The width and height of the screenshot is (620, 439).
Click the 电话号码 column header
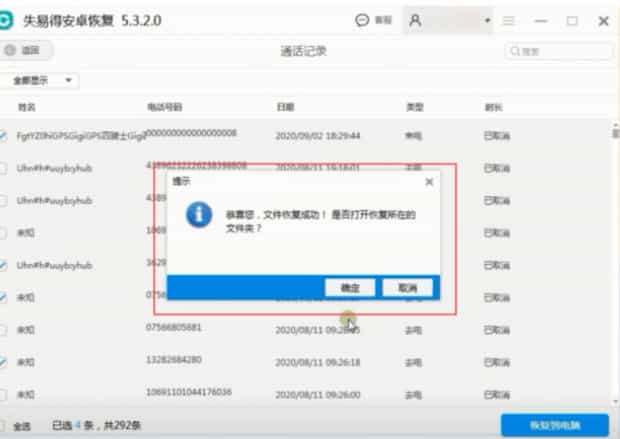tap(164, 107)
